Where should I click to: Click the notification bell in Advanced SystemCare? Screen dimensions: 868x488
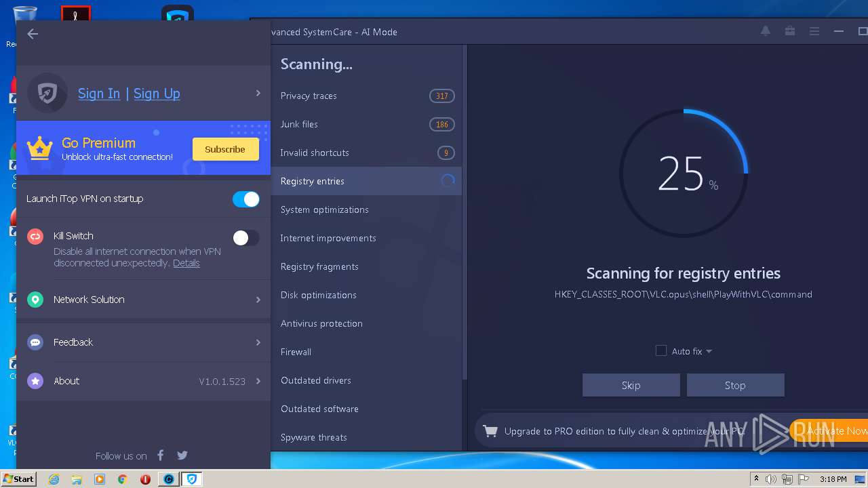click(x=766, y=31)
